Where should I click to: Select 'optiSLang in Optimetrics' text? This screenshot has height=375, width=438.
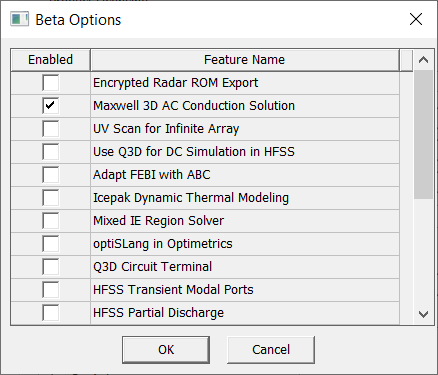[x=163, y=244]
